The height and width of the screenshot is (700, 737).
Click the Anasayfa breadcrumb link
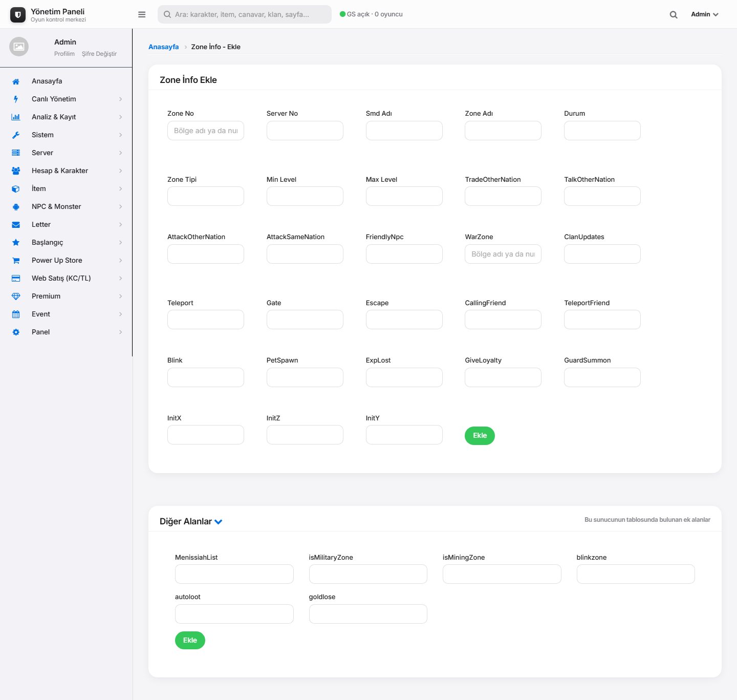(x=164, y=47)
